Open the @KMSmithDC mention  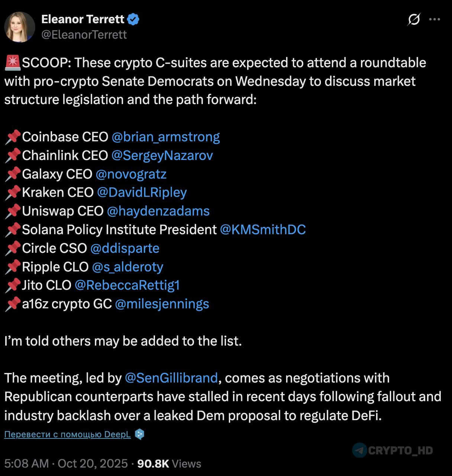pyautogui.click(x=263, y=230)
